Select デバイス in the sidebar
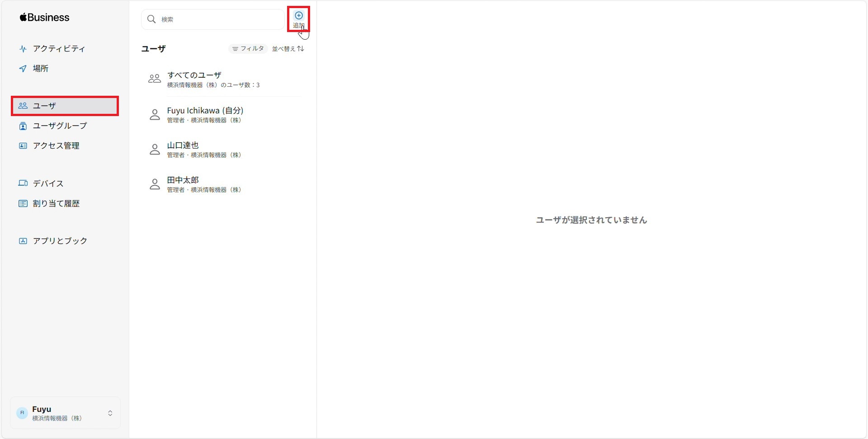The height and width of the screenshot is (439, 868). [x=47, y=183]
